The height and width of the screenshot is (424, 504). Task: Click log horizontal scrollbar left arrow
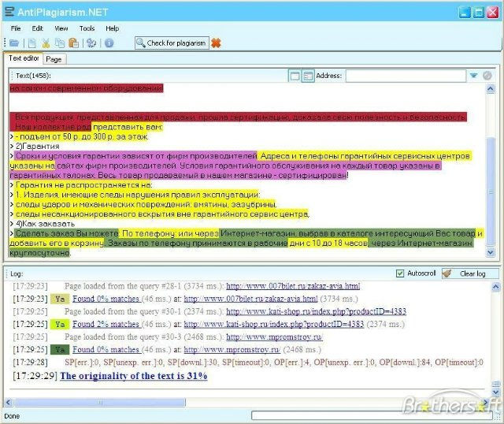[8, 402]
